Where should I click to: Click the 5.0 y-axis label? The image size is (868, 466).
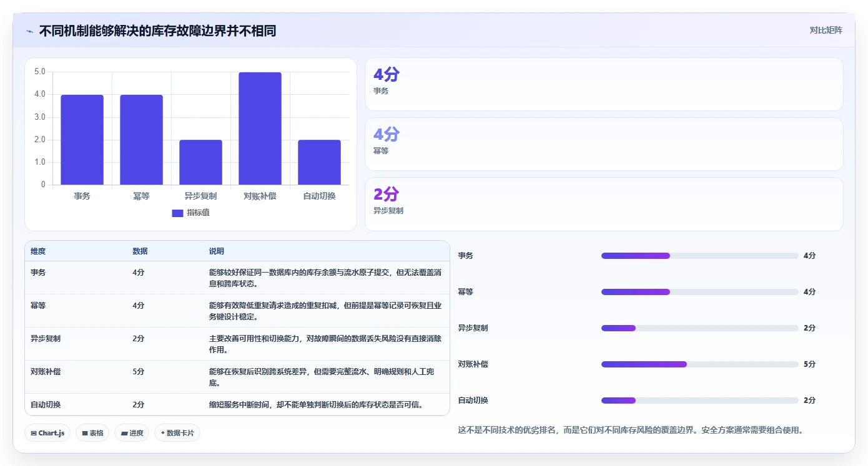pos(40,72)
